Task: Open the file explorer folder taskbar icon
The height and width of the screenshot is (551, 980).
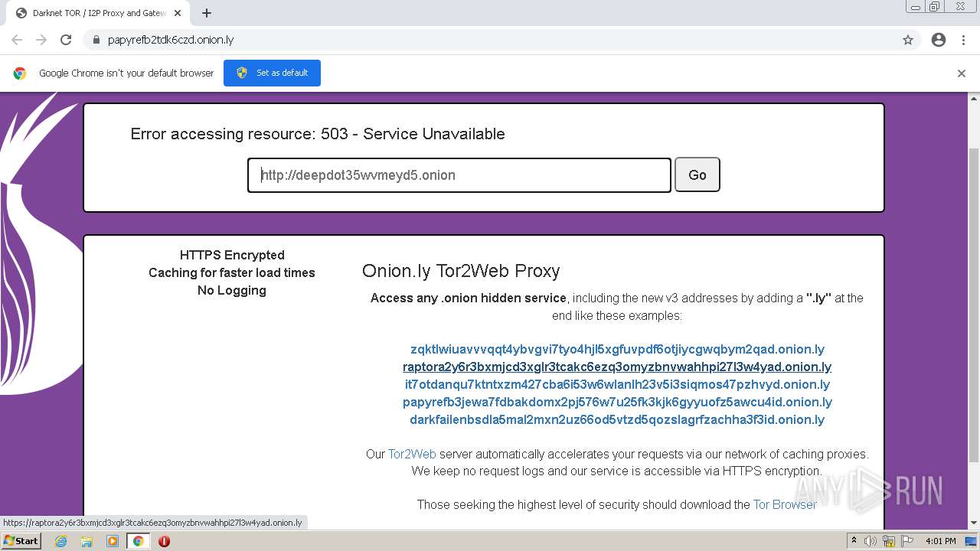Action: [x=87, y=541]
